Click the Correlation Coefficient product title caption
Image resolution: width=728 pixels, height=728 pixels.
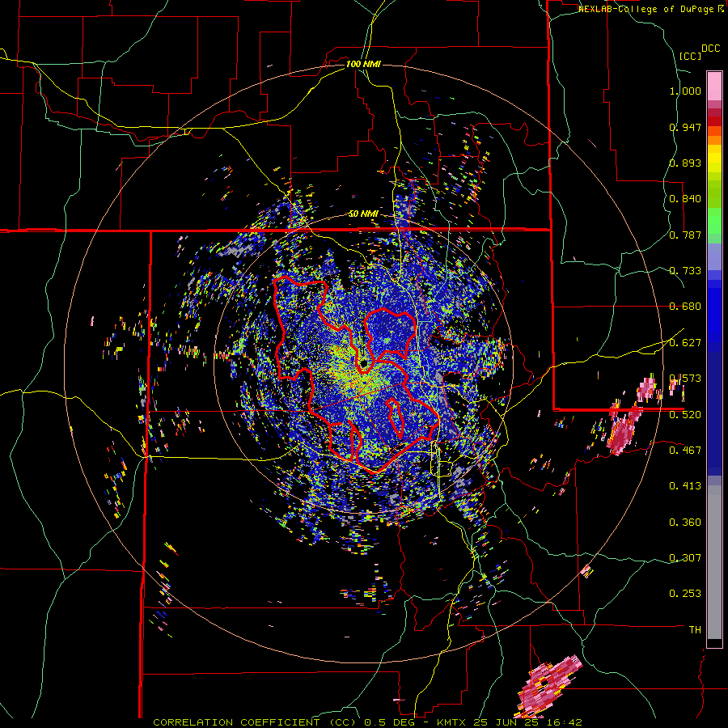pyautogui.click(x=367, y=722)
